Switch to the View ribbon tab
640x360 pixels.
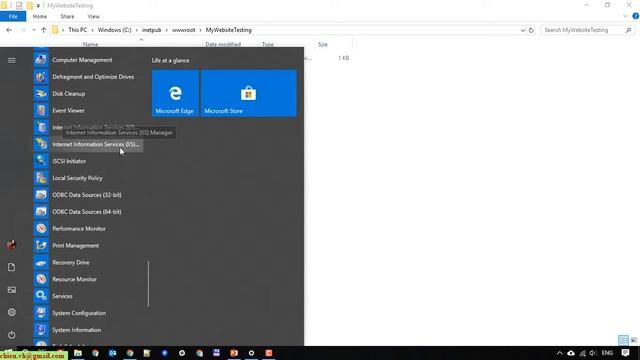tap(93, 16)
